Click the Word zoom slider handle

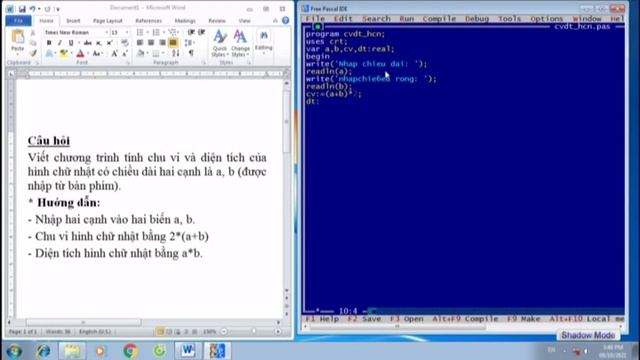(x=253, y=331)
